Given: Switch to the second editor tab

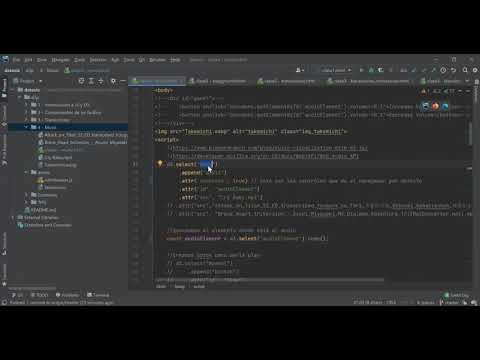Looking at the screenshot, I should pyautogui.click(x=219, y=81).
